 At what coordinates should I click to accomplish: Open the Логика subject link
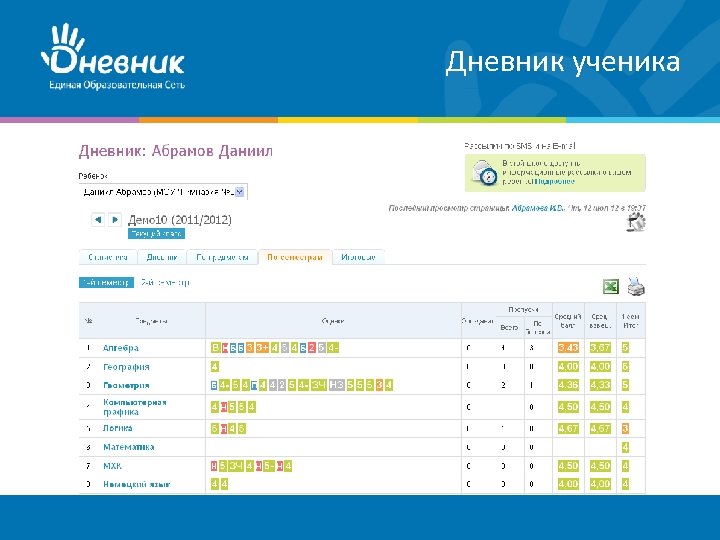tap(118, 428)
